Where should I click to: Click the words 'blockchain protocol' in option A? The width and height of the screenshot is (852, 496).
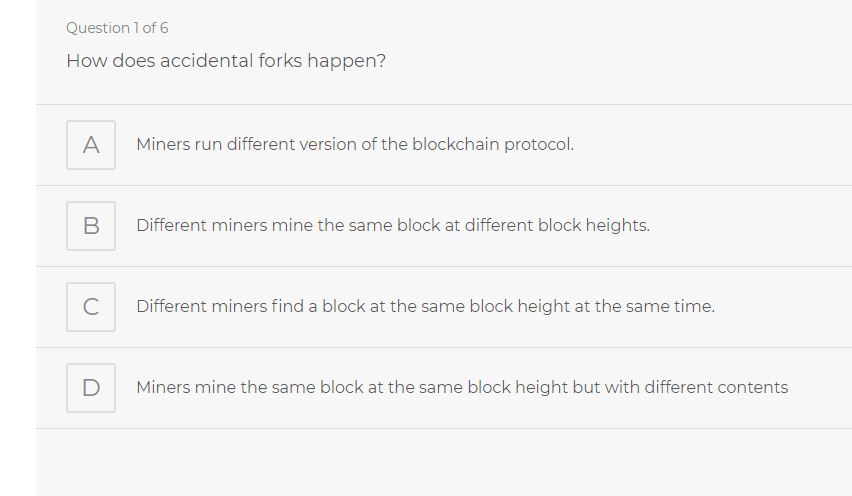(x=492, y=145)
